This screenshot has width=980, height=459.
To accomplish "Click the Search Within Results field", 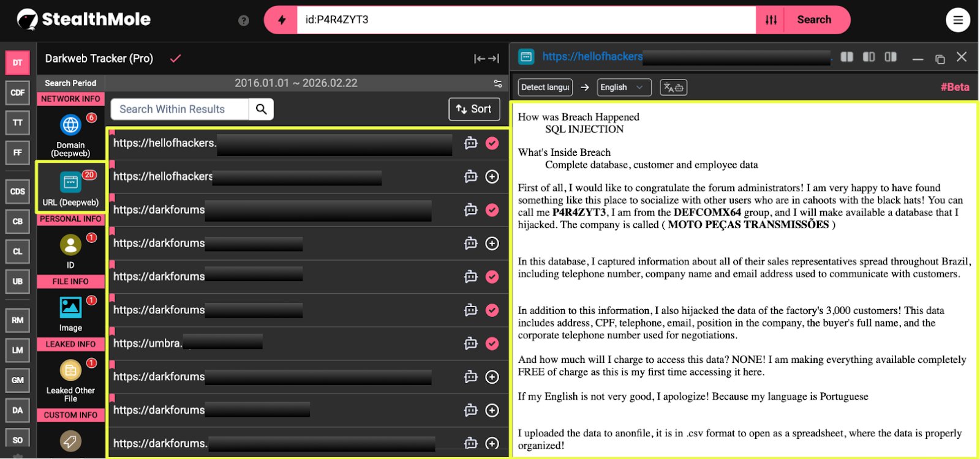I will [179, 109].
